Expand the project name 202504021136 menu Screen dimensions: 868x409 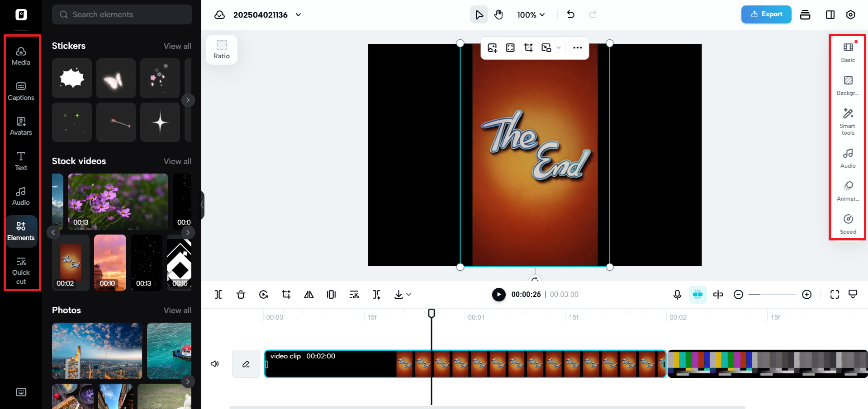tap(298, 14)
